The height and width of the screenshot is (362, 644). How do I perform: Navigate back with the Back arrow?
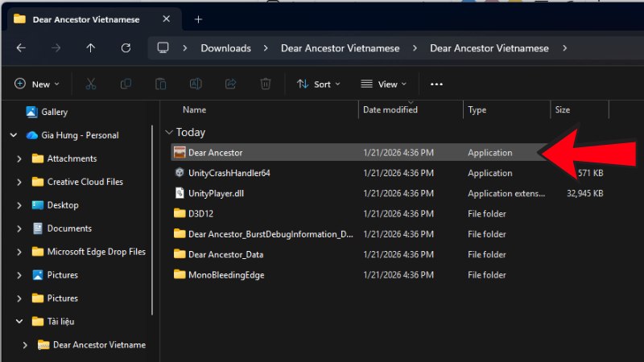(21, 48)
